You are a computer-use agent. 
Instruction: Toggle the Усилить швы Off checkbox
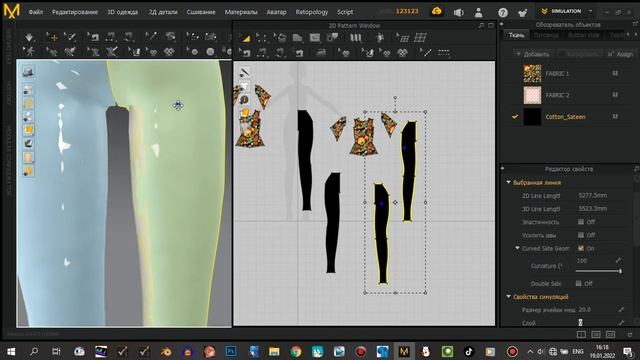point(581,235)
